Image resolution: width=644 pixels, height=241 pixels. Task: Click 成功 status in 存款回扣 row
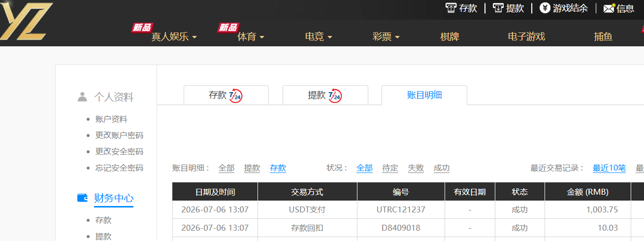[x=519, y=228]
